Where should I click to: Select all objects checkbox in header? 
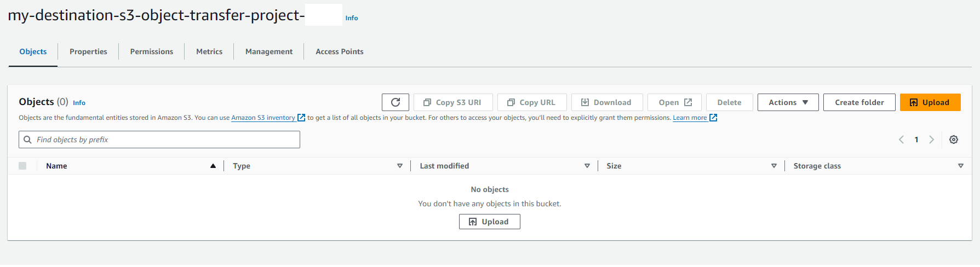22,166
